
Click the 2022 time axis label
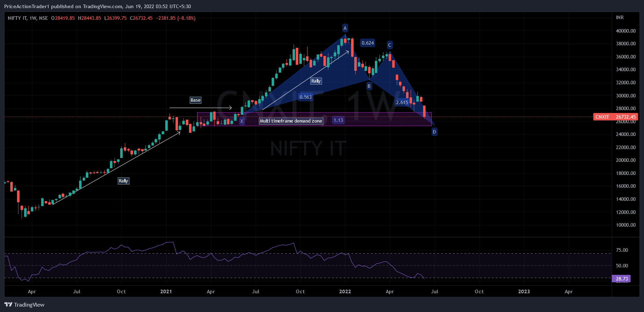click(x=345, y=291)
